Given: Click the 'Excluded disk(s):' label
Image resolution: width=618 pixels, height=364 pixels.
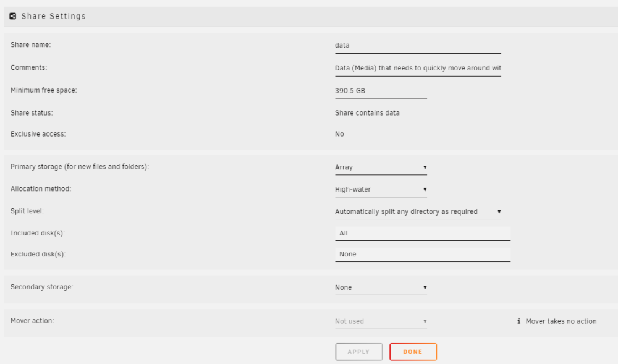Looking at the screenshot, I should (x=38, y=254).
